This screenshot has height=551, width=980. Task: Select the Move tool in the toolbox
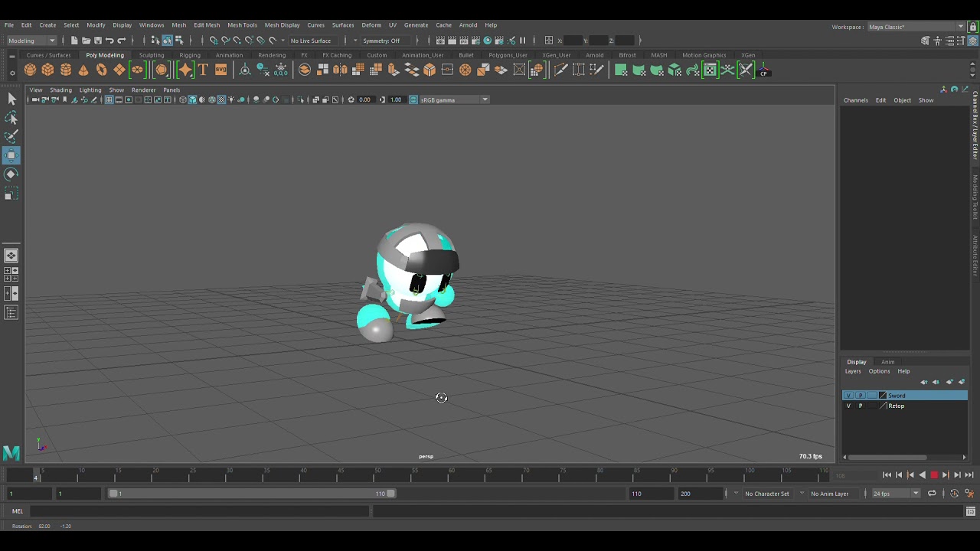[x=11, y=155]
